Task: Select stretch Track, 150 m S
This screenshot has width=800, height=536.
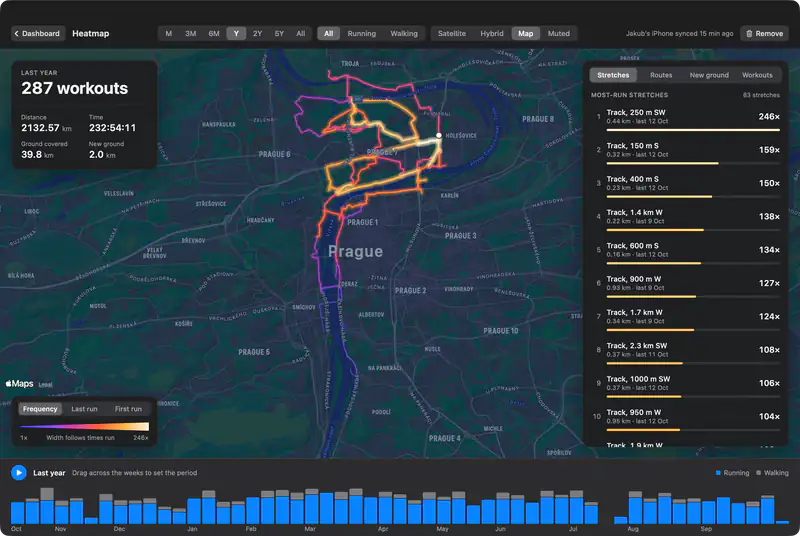Action: click(688, 151)
